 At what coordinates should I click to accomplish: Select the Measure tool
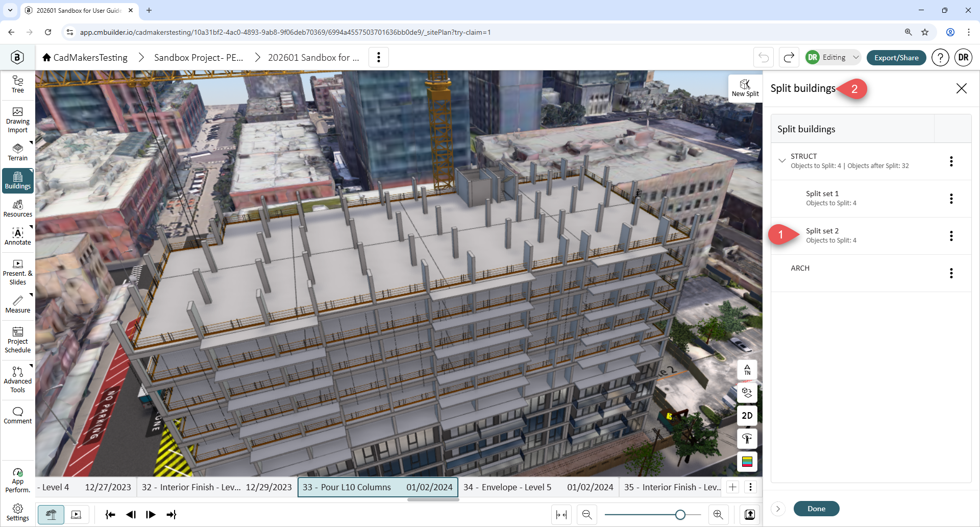(x=17, y=304)
